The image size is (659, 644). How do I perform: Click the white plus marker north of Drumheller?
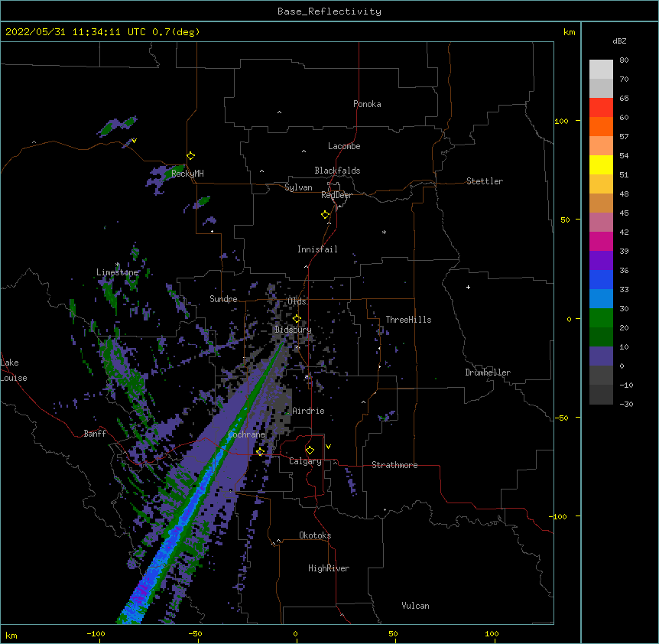(x=468, y=287)
